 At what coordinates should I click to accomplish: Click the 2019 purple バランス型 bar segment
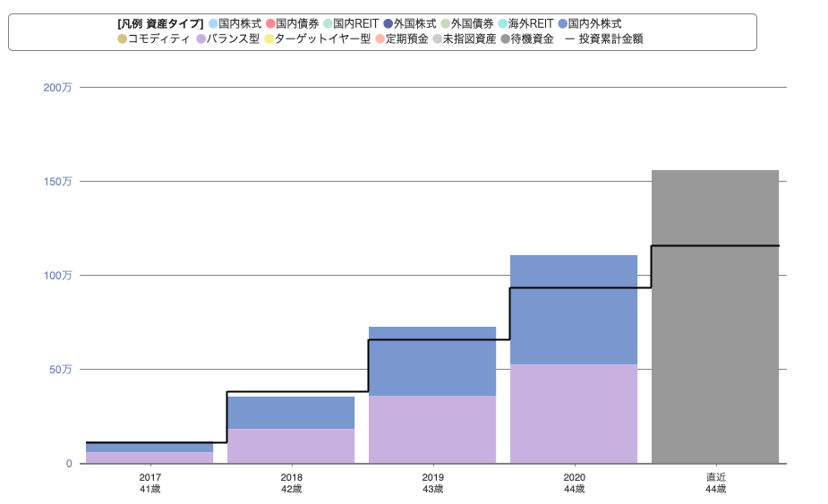click(x=432, y=430)
